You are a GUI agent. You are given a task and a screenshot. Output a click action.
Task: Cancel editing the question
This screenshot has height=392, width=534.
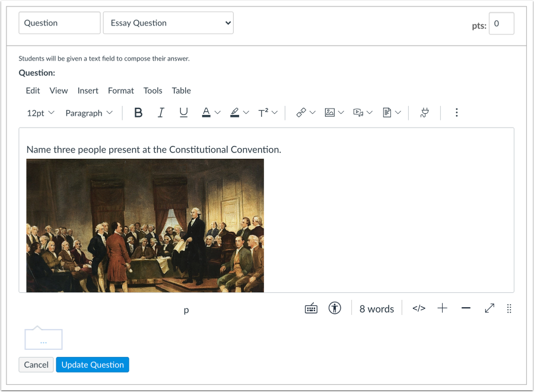point(36,364)
